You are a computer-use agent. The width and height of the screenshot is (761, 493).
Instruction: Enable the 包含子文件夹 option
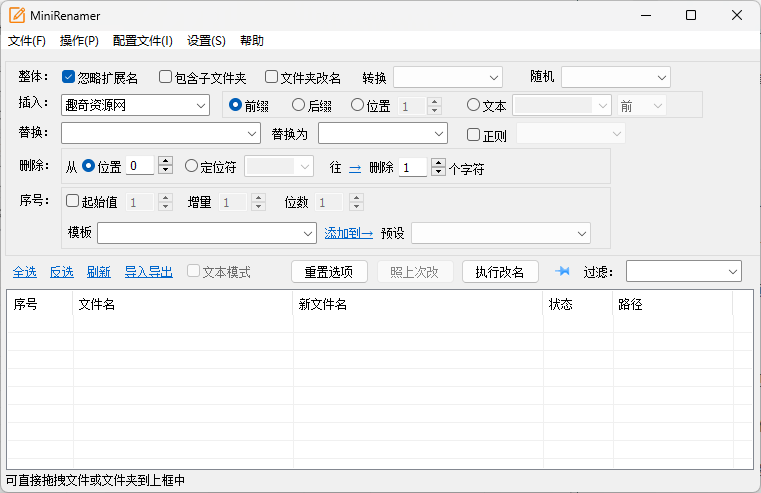(166, 77)
